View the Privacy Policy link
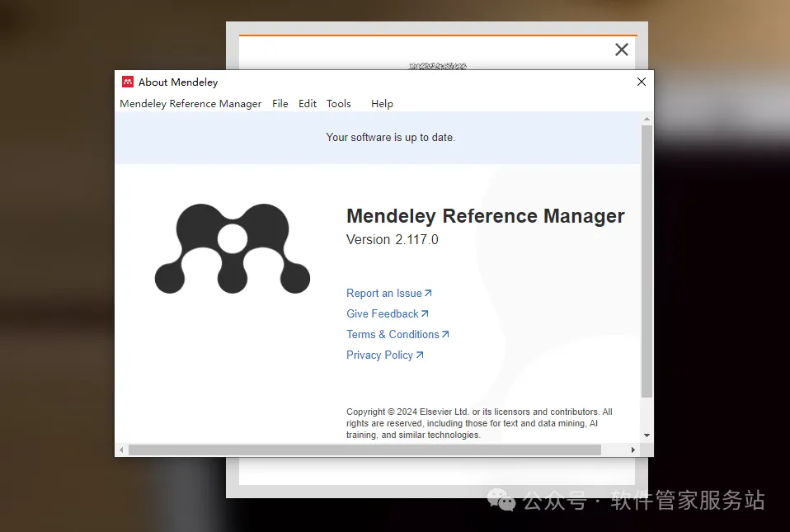790x532 pixels. (385, 355)
